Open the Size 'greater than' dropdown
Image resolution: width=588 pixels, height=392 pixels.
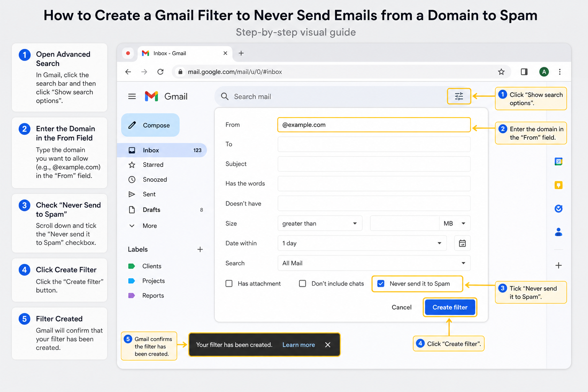tap(320, 224)
